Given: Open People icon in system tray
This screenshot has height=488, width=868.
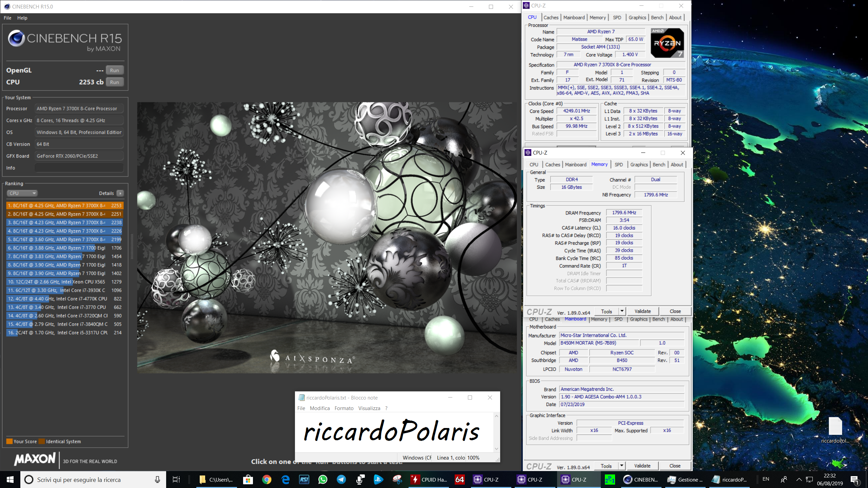Looking at the screenshot, I should pos(784,480).
